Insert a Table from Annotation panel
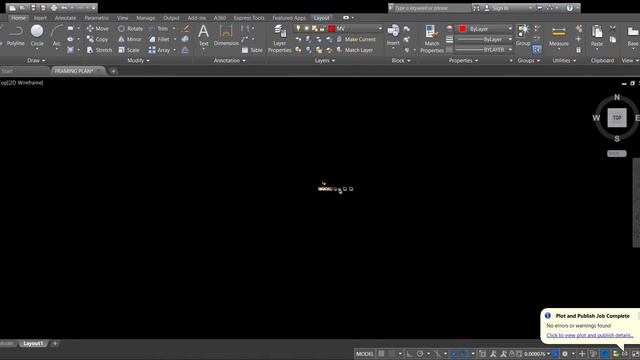 click(x=252, y=50)
